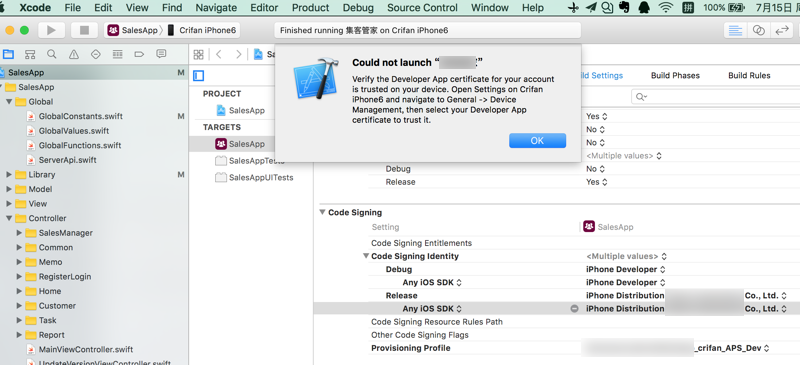This screenshot has height=365, width=800.
Task: Switch to Assistant editor
Action: click(x=759, y=30)
